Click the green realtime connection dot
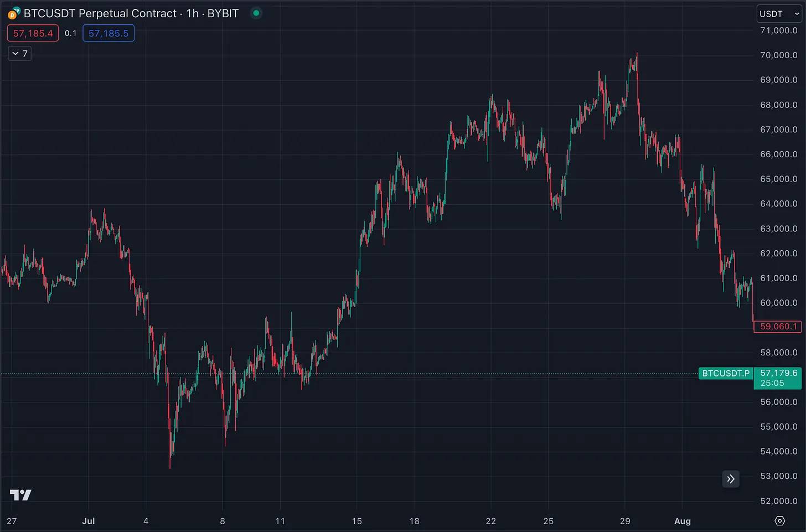 point(255,12)
